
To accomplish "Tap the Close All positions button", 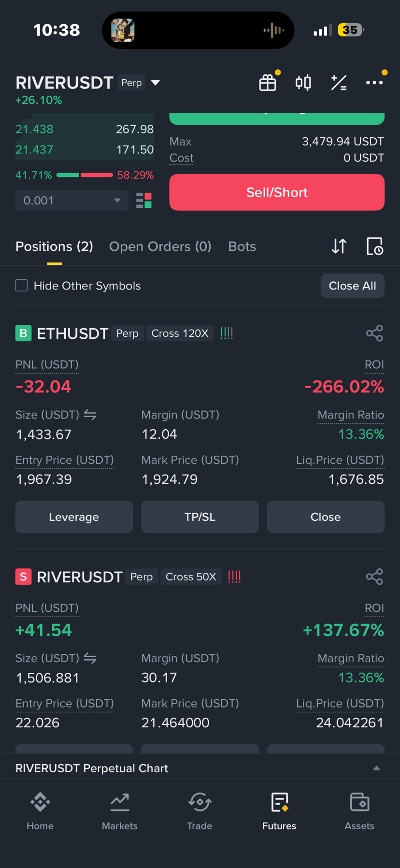I will (x=353, y=286).
